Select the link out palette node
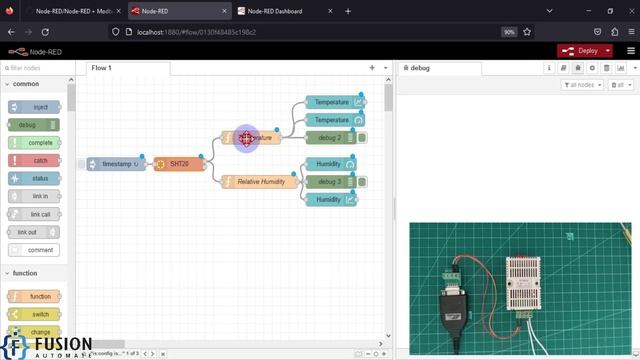Image resolution: width=640 pixels, height=360 pixels. click(34, 232)
